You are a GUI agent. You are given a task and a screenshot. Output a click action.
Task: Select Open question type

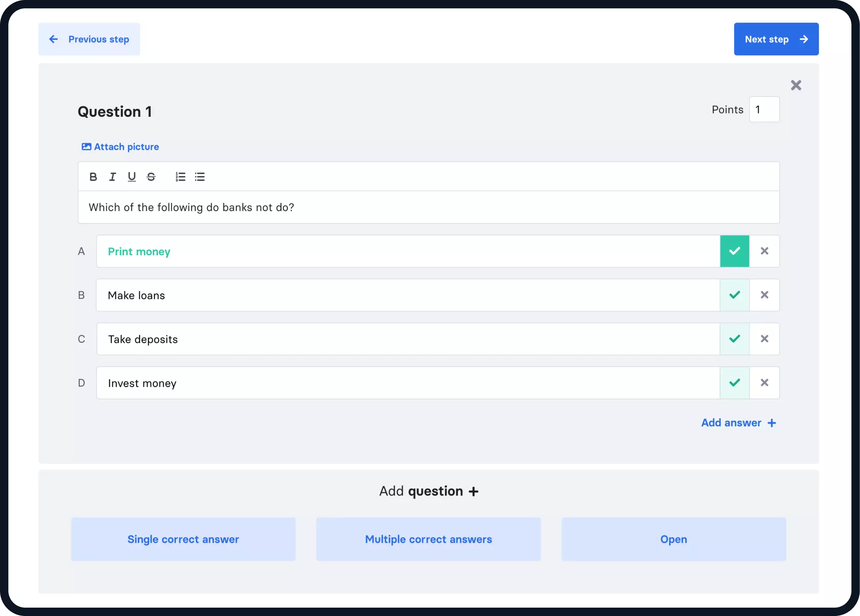[x=672, y=539]
